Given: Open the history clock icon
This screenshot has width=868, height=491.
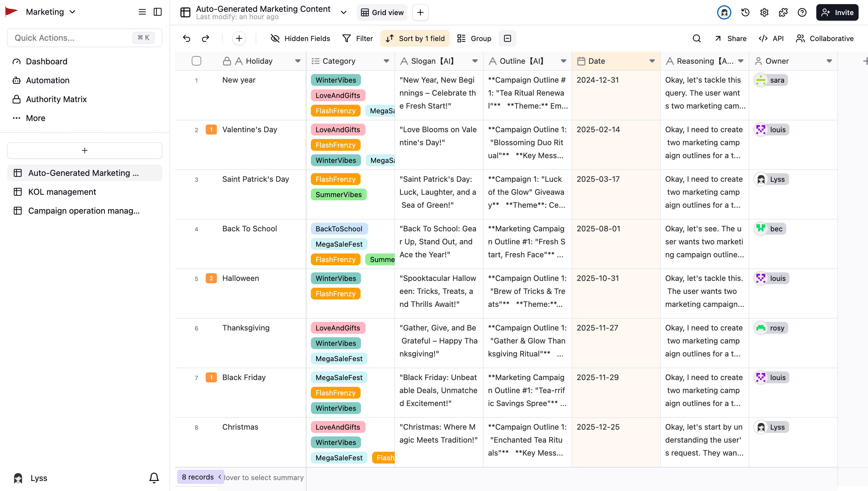Looking at the screenshot, I should coord(745,12).
